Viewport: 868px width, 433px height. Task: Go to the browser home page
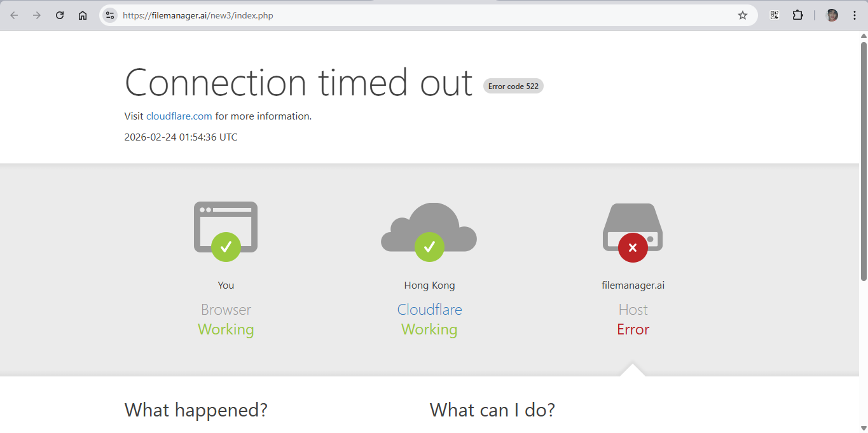pos(83,15)
